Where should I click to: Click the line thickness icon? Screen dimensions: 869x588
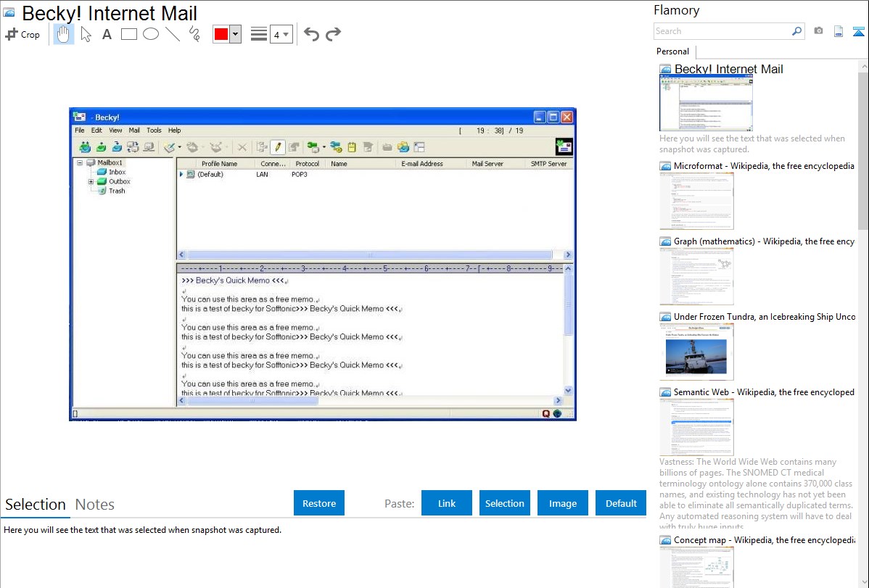(x=258, y=34)
